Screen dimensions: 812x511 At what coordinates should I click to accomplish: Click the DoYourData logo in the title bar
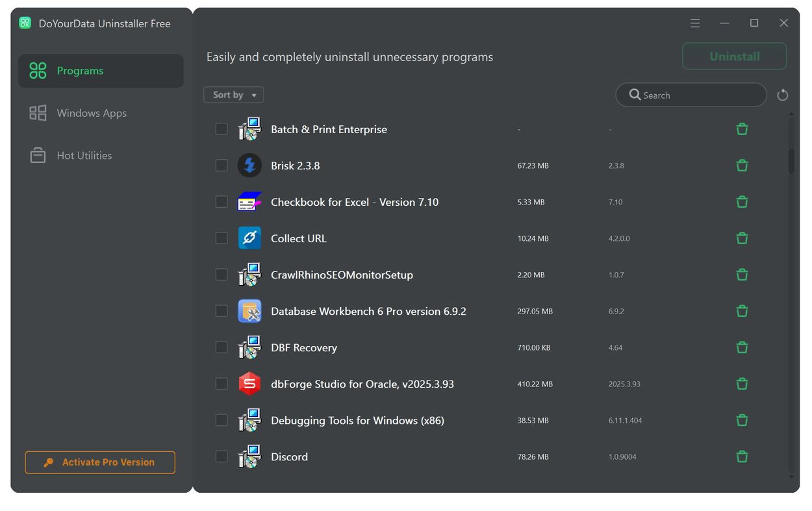pos(25,23)
